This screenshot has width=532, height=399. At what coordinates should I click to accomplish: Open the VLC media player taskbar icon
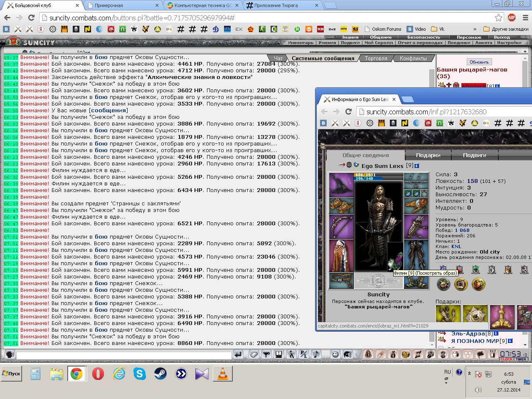tap(223, 374)
